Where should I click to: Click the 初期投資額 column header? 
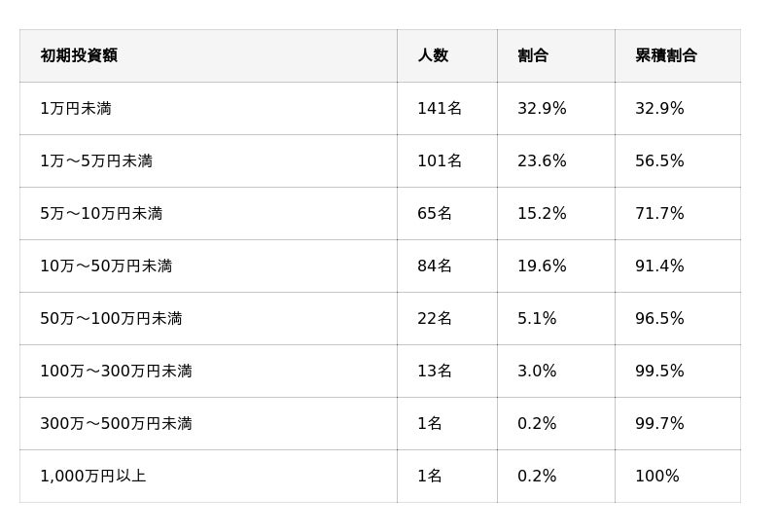tap(79, 55)
